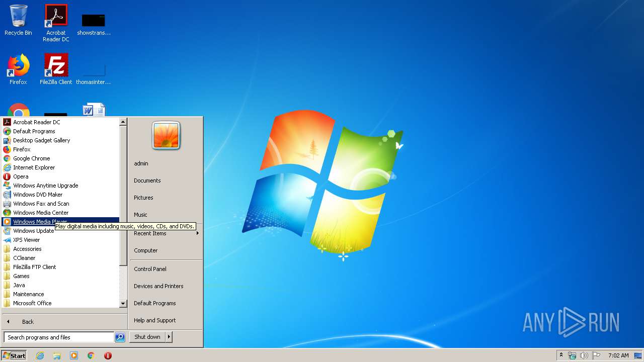Viewport: 644px width, 362px height.
Task: Open Control Panel from Start menu
Action: [x=166, y=269]
